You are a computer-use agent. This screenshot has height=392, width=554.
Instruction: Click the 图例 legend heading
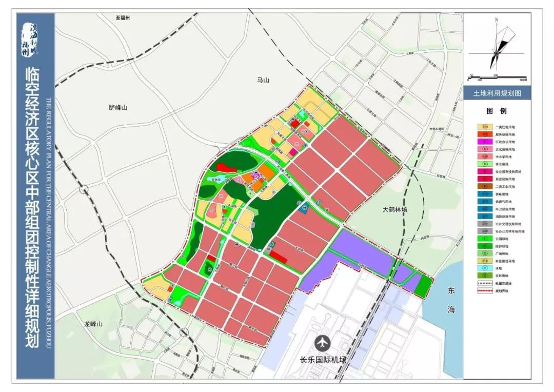click(x=497, y=111)
